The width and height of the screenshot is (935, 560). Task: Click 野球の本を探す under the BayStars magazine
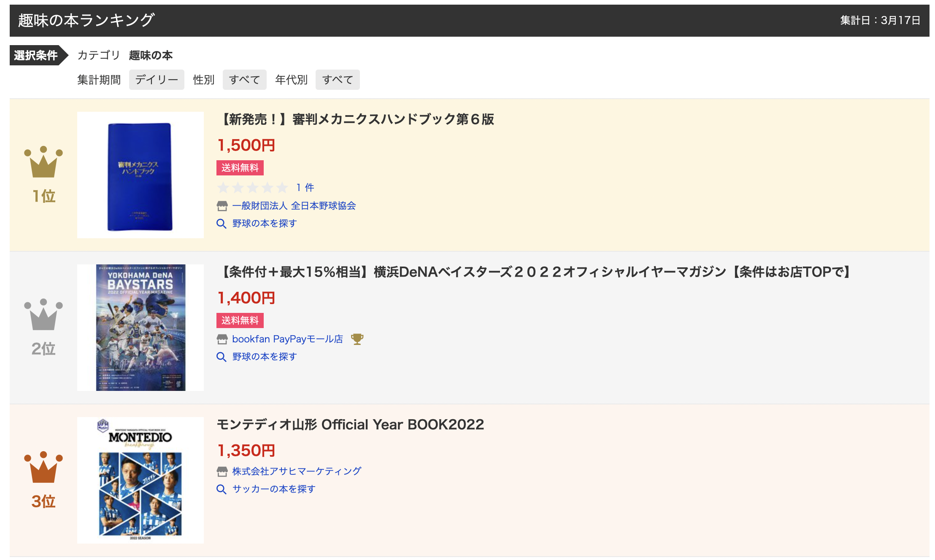(x=265, y=357)
